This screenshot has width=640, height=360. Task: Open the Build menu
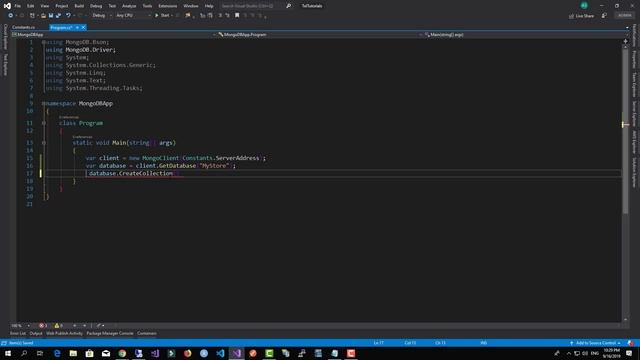pos(79,6)
